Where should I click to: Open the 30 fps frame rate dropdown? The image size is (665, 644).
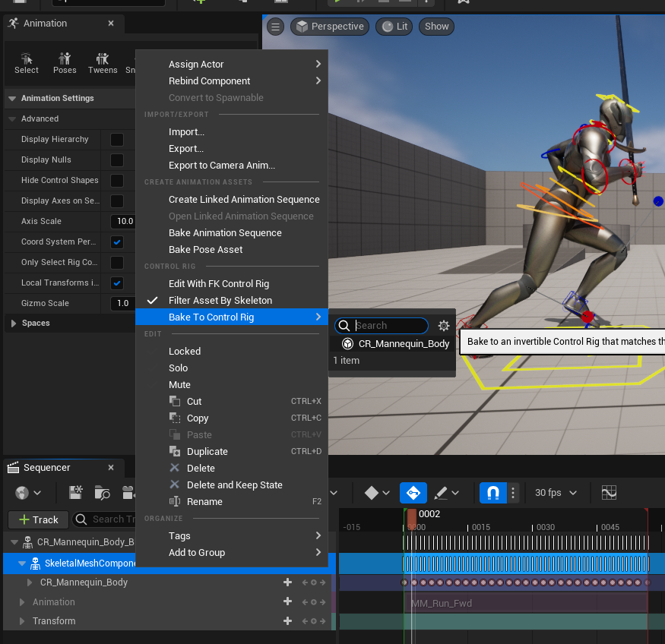coord(556,493)
